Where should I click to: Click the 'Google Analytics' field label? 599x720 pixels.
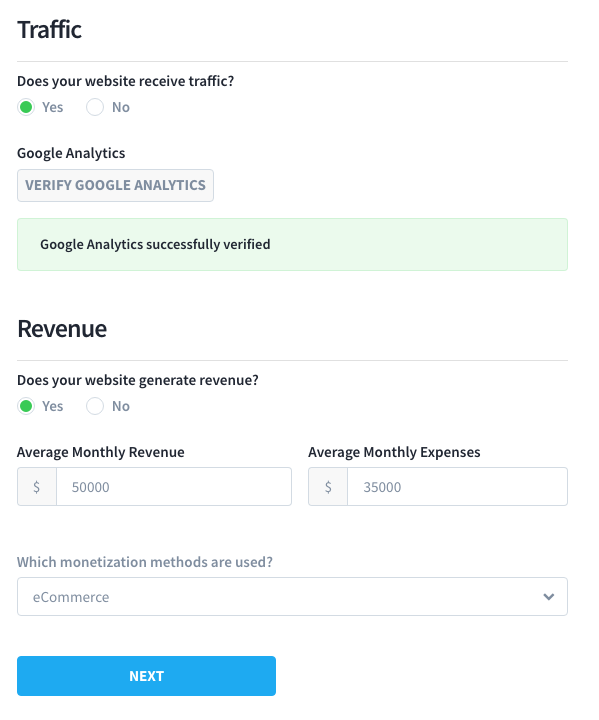click(71, 153)
